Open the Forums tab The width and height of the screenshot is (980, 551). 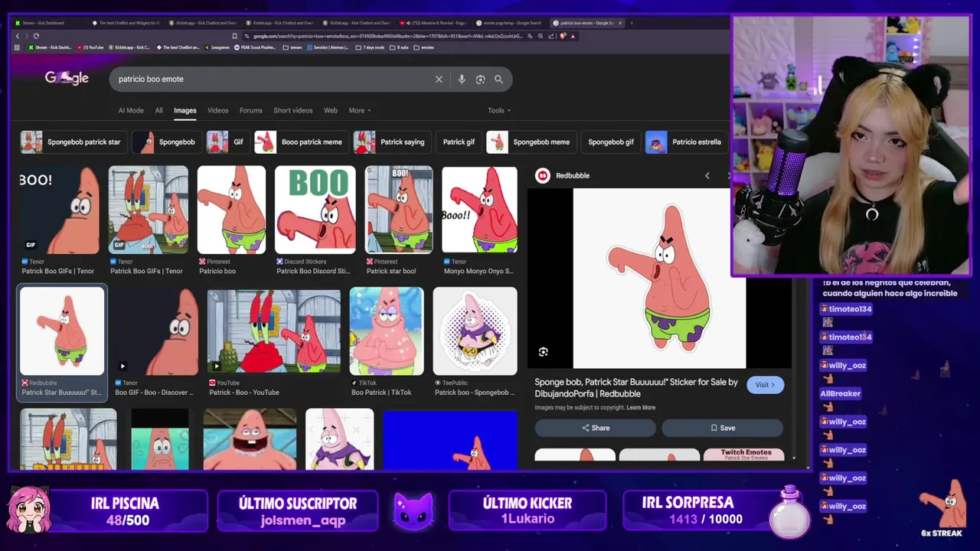(250, 110)
